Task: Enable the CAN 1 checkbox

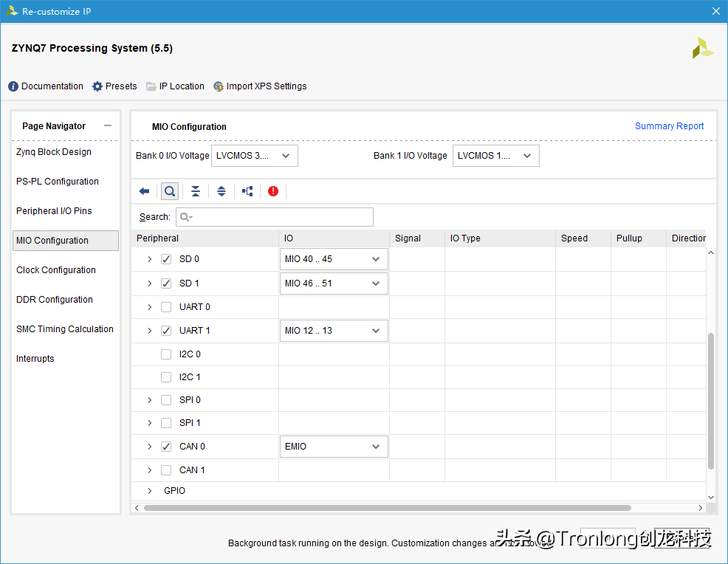Action: (166, 470)
